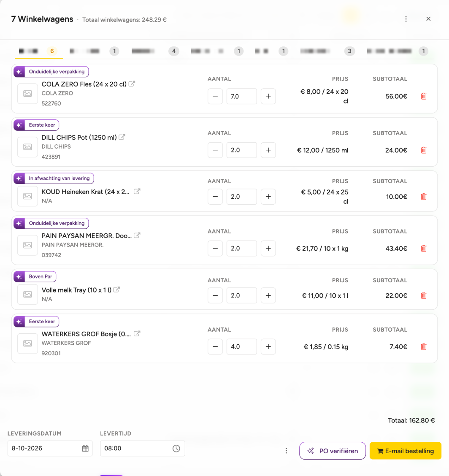Increase KOUD Heineken Krat quantity
Viewport: 449px width, 476px height.
tap(268, 196)
